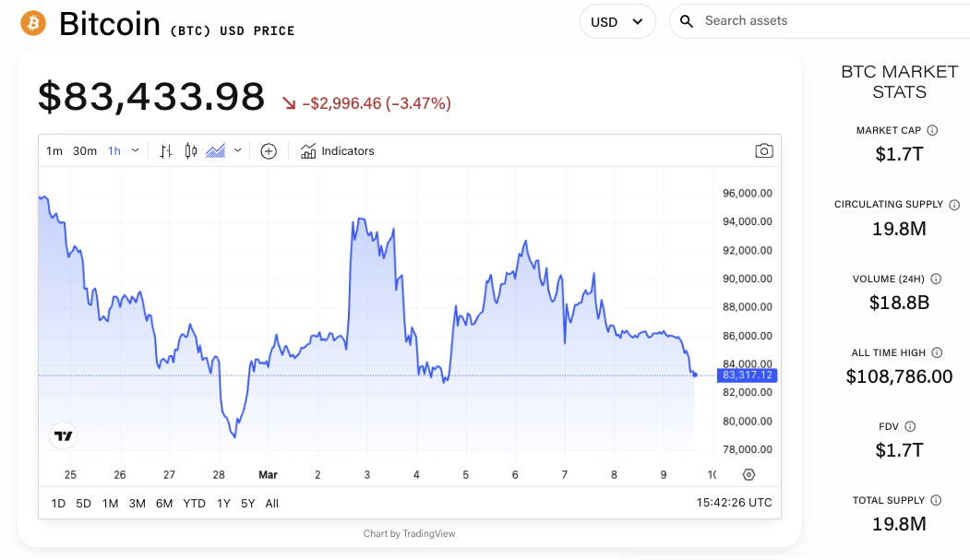Show info for All Time High

(x=937, y=352)
